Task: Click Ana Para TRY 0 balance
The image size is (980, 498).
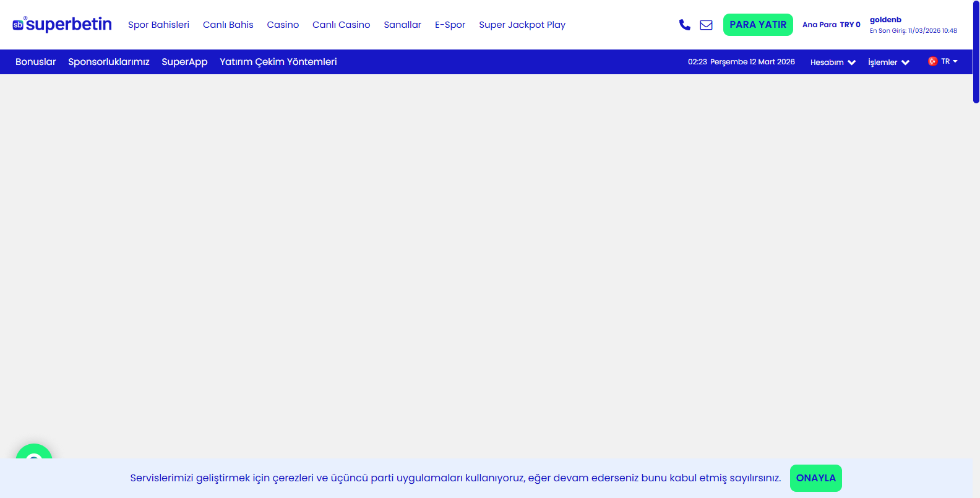Action: [831, 25]
